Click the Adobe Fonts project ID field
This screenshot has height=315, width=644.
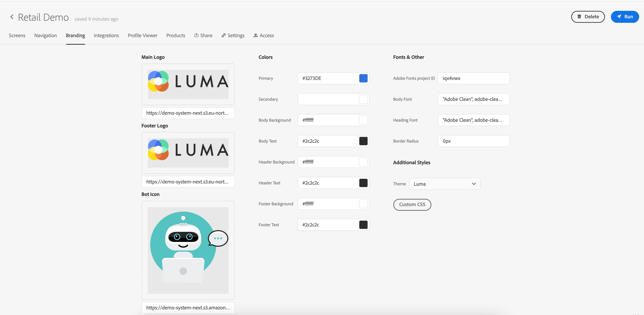coord(474,78)
